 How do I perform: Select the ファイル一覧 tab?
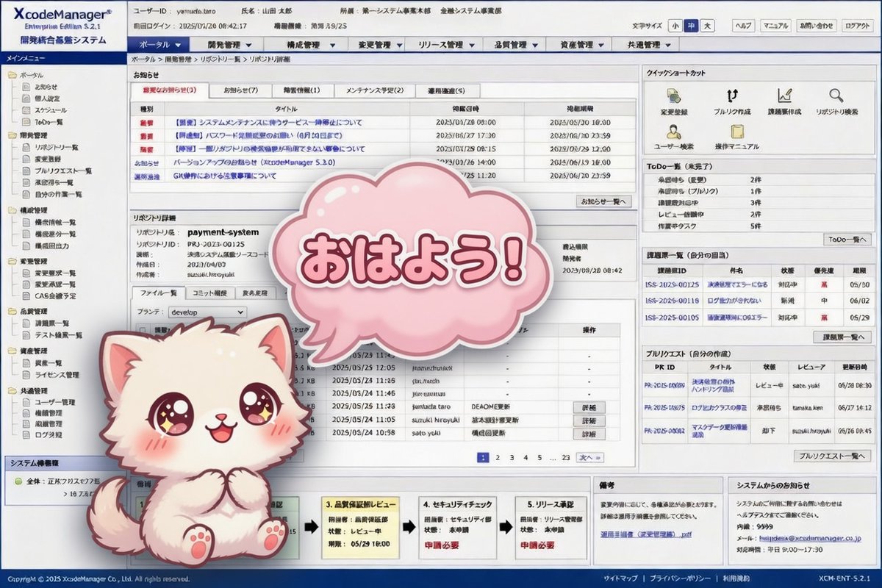coord(159,293)
